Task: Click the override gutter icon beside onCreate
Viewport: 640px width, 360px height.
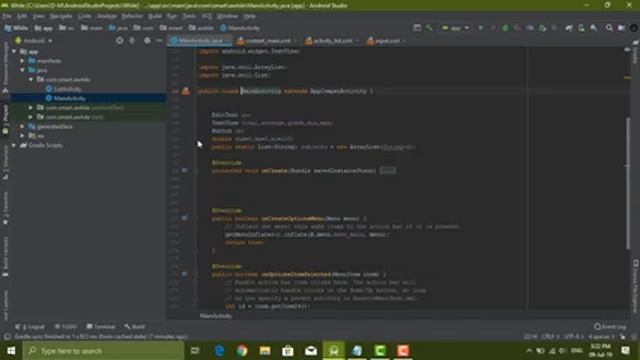Action: 184,170
